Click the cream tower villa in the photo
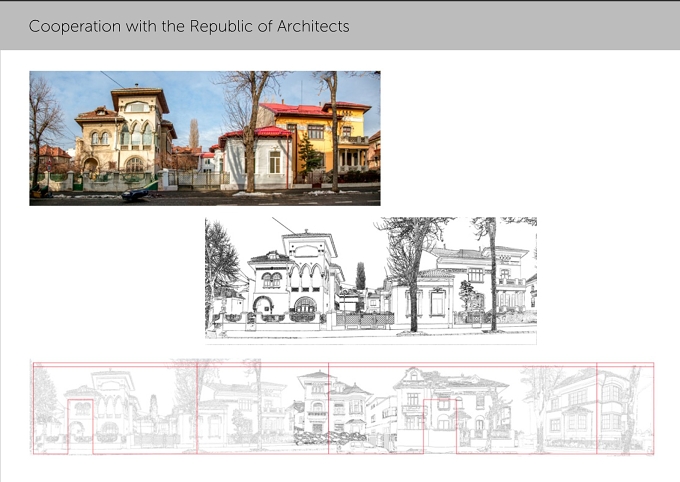The height and width of the screenshot is (482, 680). click(126, 132)
